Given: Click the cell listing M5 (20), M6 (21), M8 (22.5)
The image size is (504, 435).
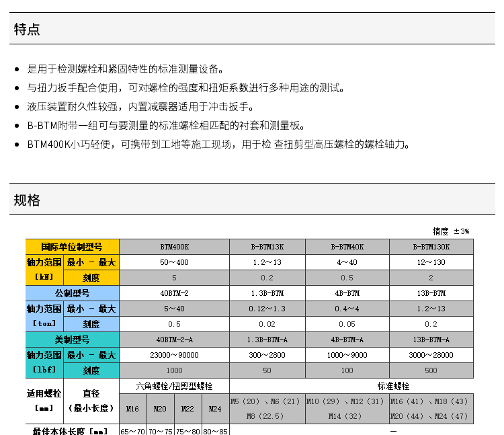Looking at the screenshot, I should pos(267,409).
